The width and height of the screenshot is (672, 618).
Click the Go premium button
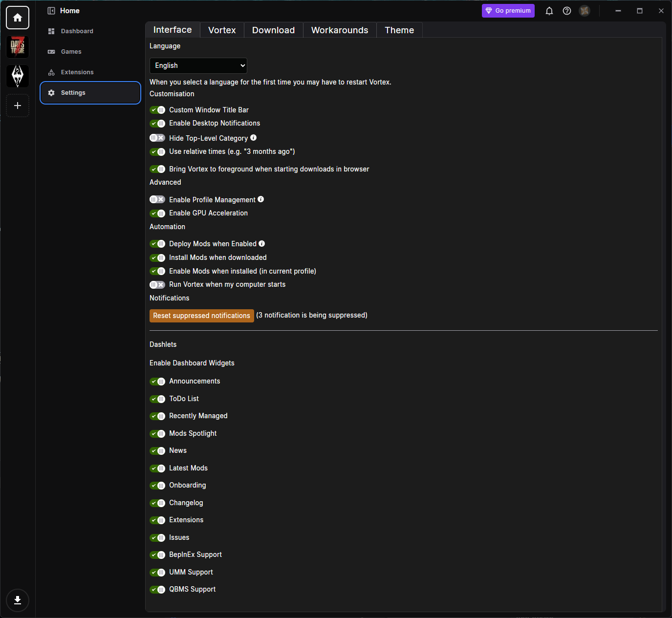tap(508, 11)
